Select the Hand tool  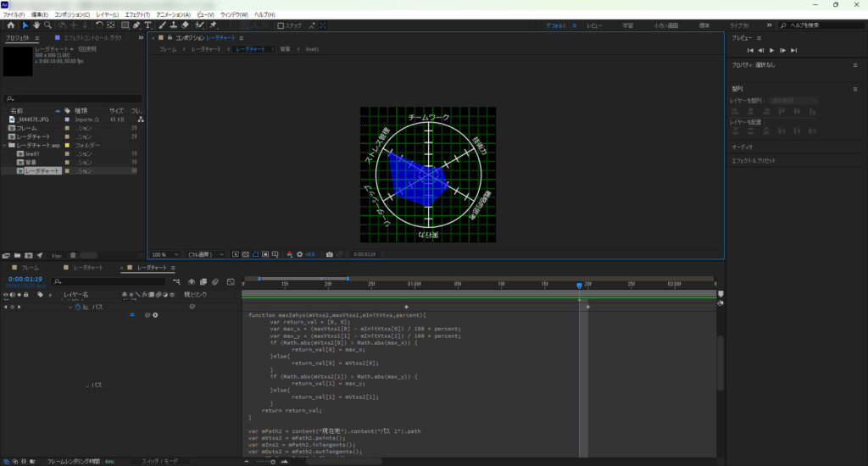click(x=36, y=25)
